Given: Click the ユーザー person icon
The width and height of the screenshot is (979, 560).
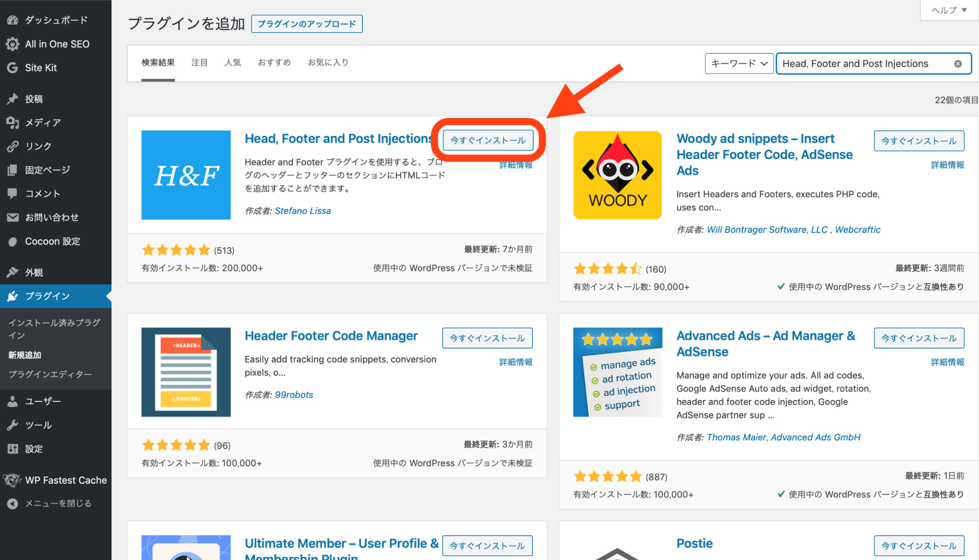Looking at the screenshot, I should (12, 401).
